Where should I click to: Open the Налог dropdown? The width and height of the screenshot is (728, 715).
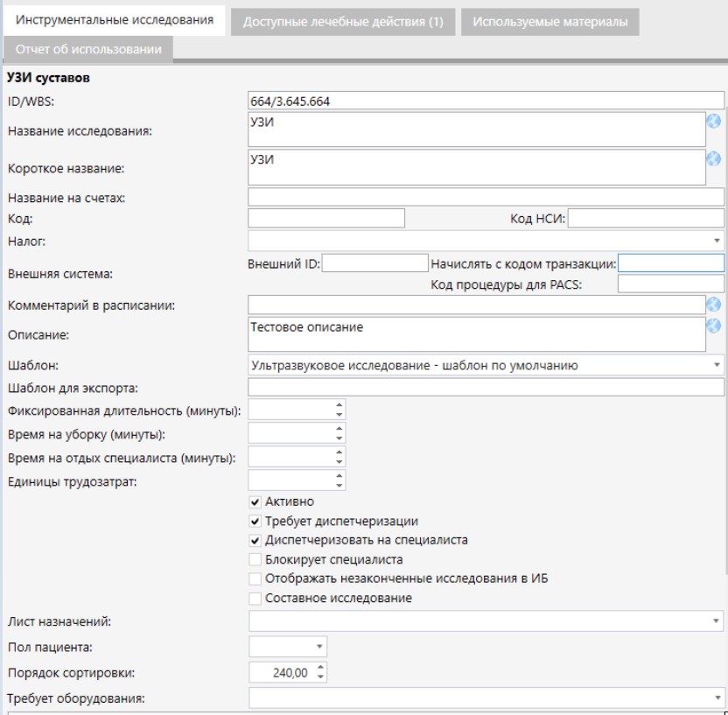coord(717,240)
